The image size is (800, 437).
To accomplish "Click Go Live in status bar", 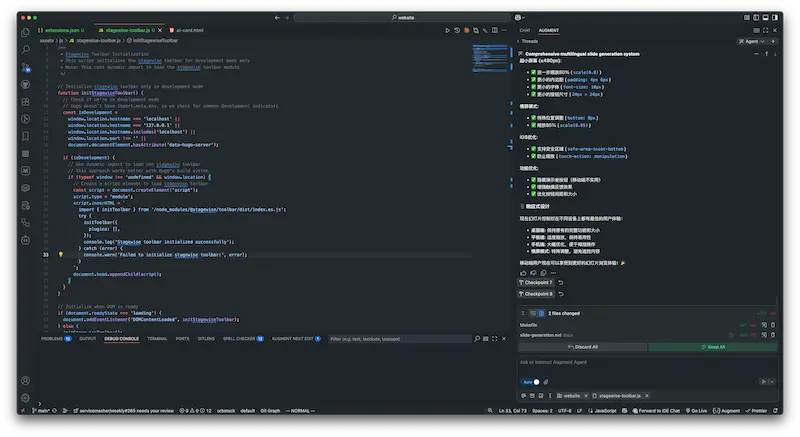I will pyautogui.click(x=696, y=410).
